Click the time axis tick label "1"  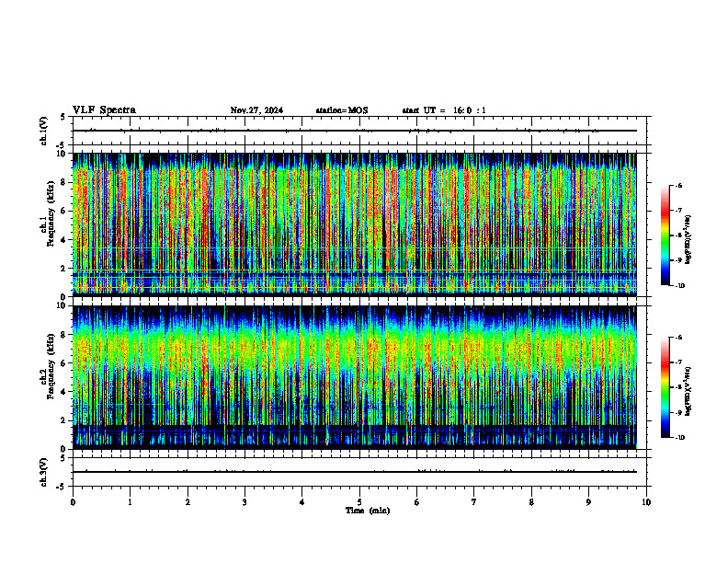pos(130,502)
